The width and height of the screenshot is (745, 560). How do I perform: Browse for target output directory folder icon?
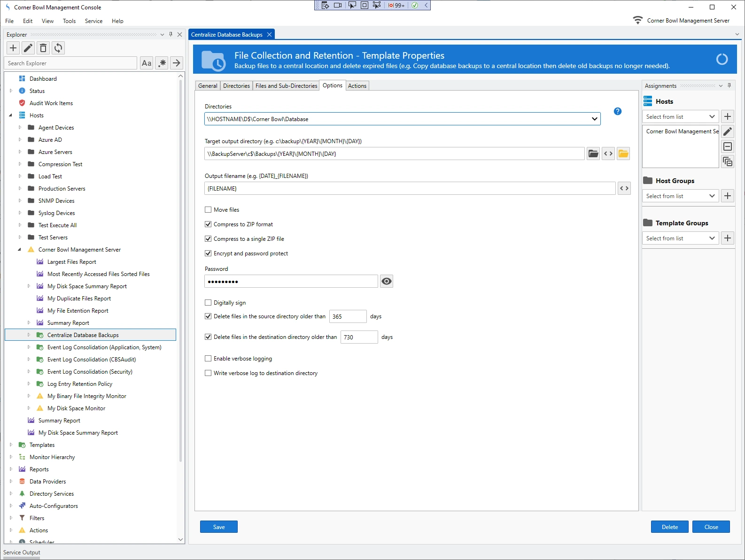pyautogui.click(x=593, y=153)
